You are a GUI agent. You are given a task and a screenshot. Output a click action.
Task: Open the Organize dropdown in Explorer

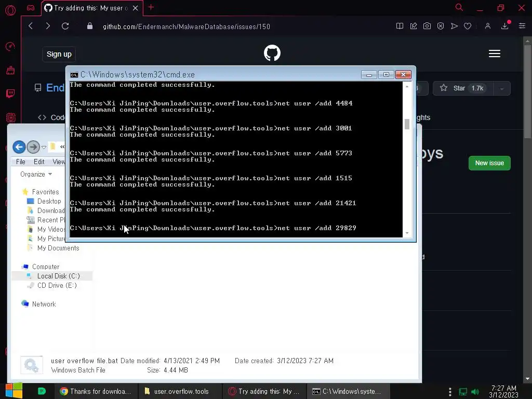pos(36,174)
